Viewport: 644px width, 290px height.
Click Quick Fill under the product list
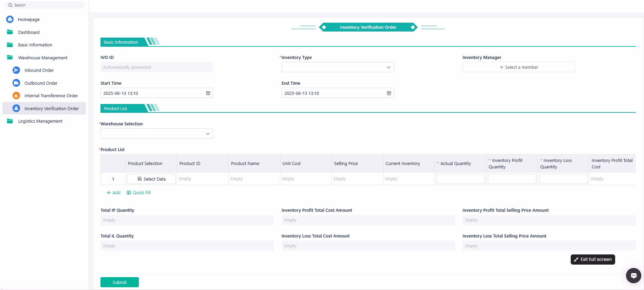coord(139,192)
